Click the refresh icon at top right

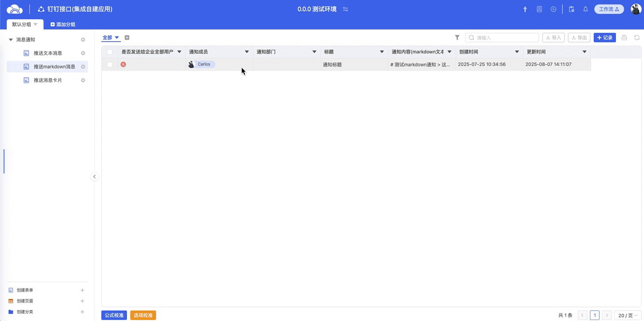coord(637,38)
